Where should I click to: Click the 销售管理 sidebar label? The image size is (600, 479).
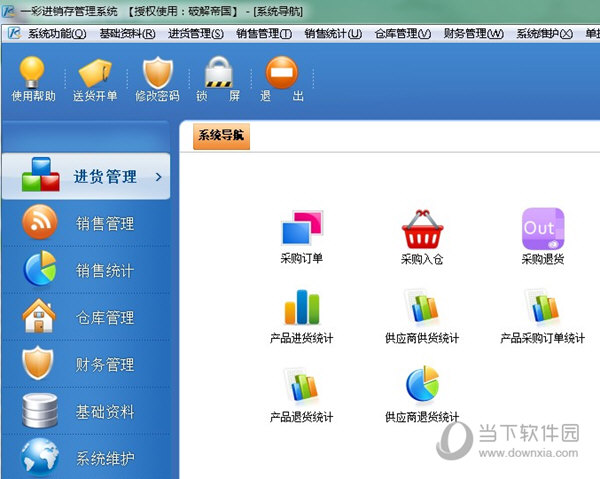pos(105,223)
